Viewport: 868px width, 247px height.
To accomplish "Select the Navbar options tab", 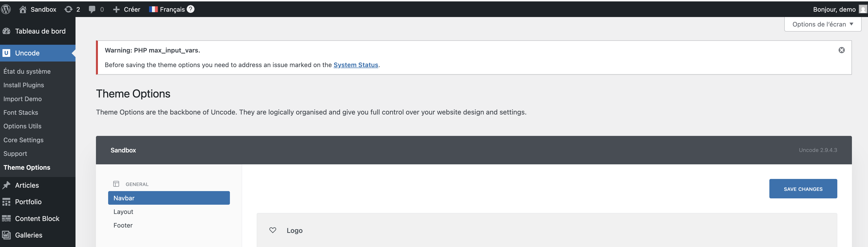I will coord(169,198).
